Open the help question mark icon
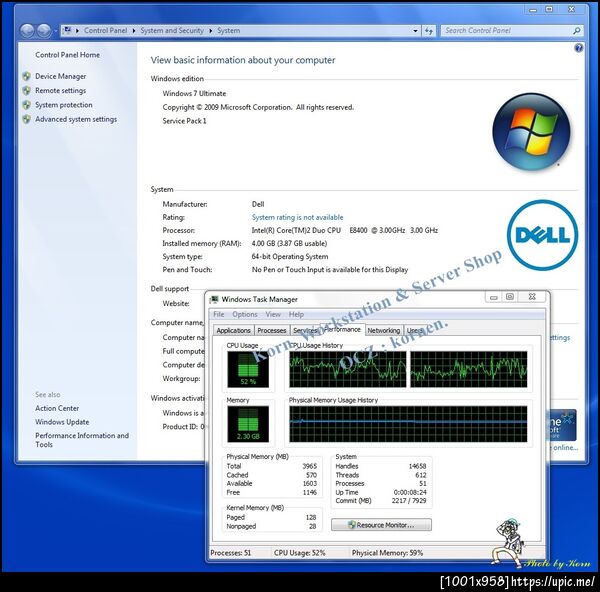Viewport: 600px width, 592px height. (x=579, y=48)
